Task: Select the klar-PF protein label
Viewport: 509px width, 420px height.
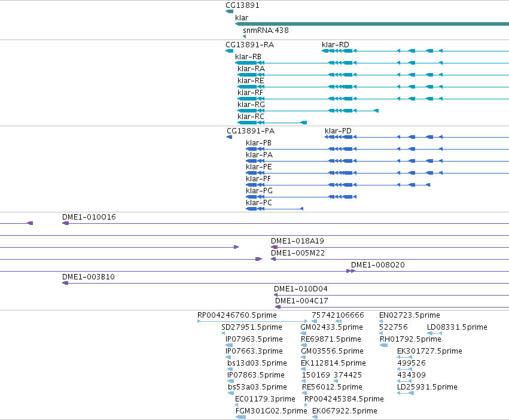Action: coord(258,179)
